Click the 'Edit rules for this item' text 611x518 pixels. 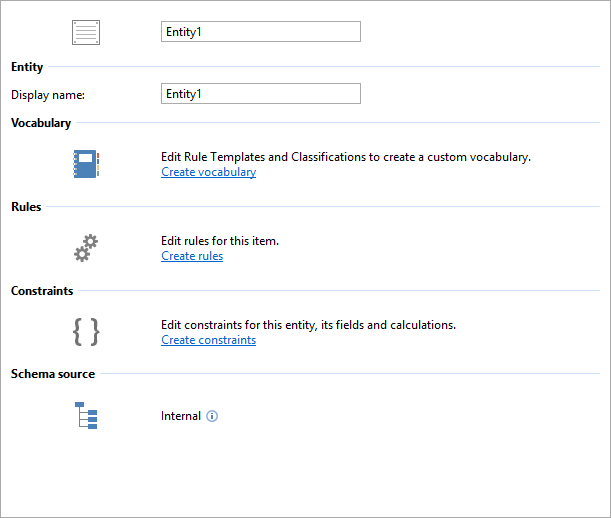(219, 241)
